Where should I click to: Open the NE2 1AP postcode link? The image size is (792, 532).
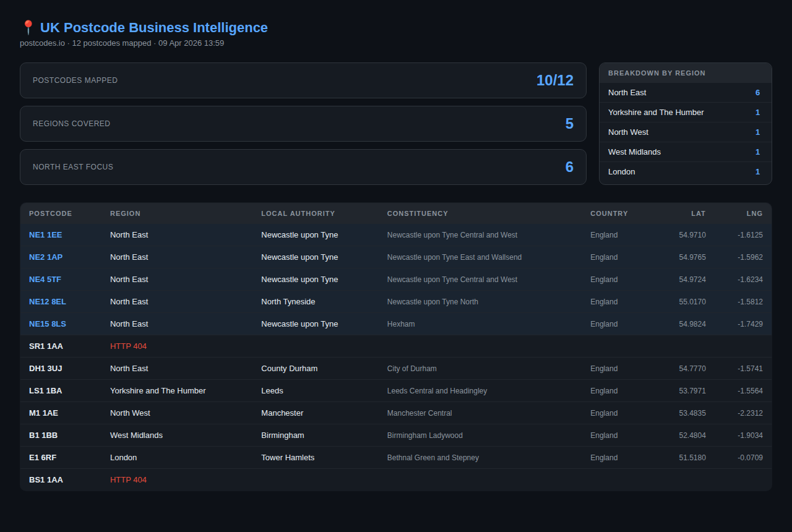[45, 257]
